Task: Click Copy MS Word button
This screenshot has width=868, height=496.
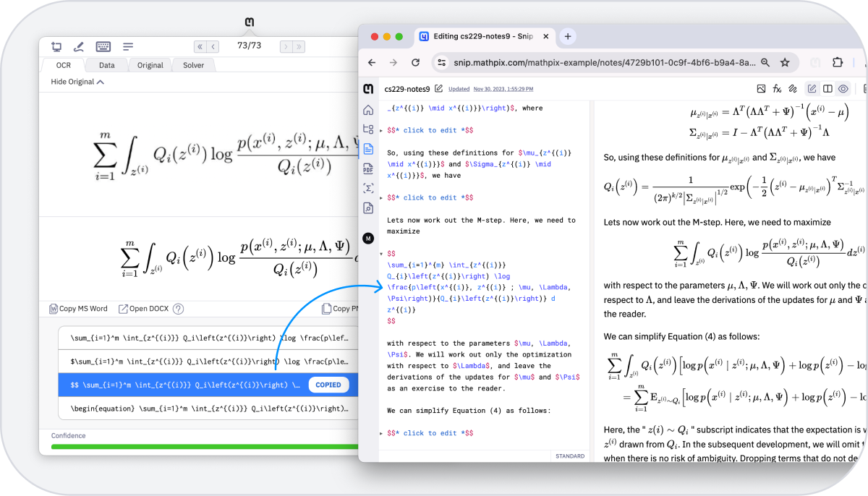Action: 78,309
